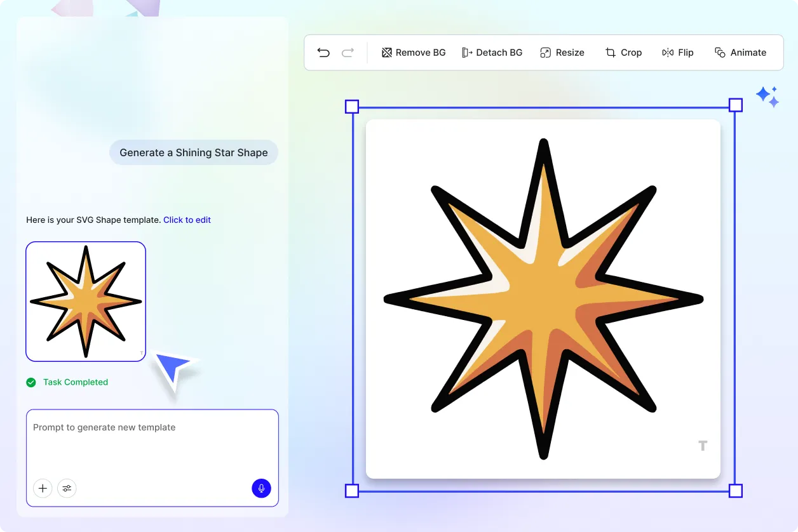Activate the Crop tool

click(623, 53)
